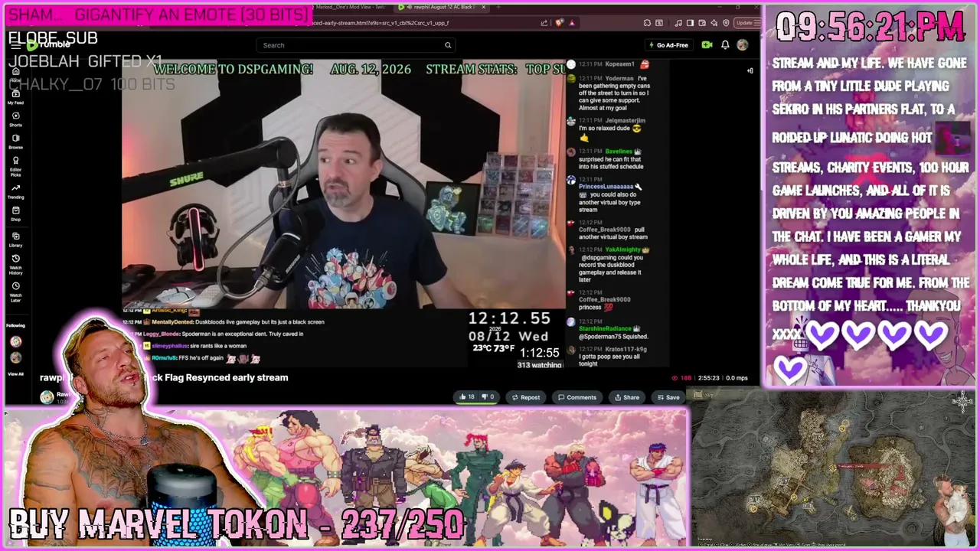Open My Feed in the Rumble sidebar
980x551 pixels.
15,97
